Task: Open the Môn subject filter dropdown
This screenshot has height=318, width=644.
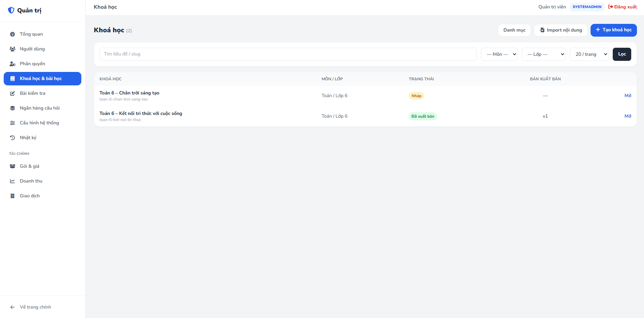Action: [x=499, y=54]
